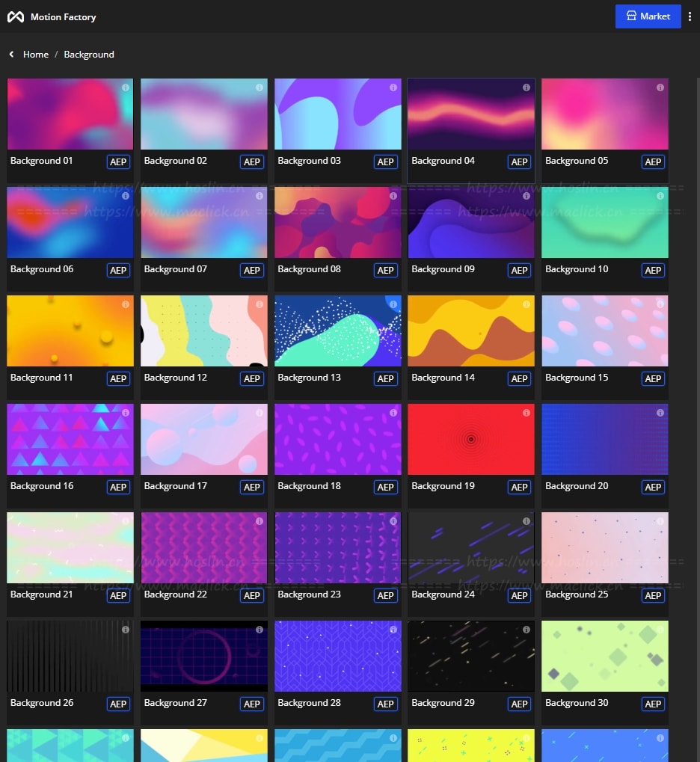Screen dimensions: 700x762
Task: Show info for Background 16
Action: click(126, 413)
